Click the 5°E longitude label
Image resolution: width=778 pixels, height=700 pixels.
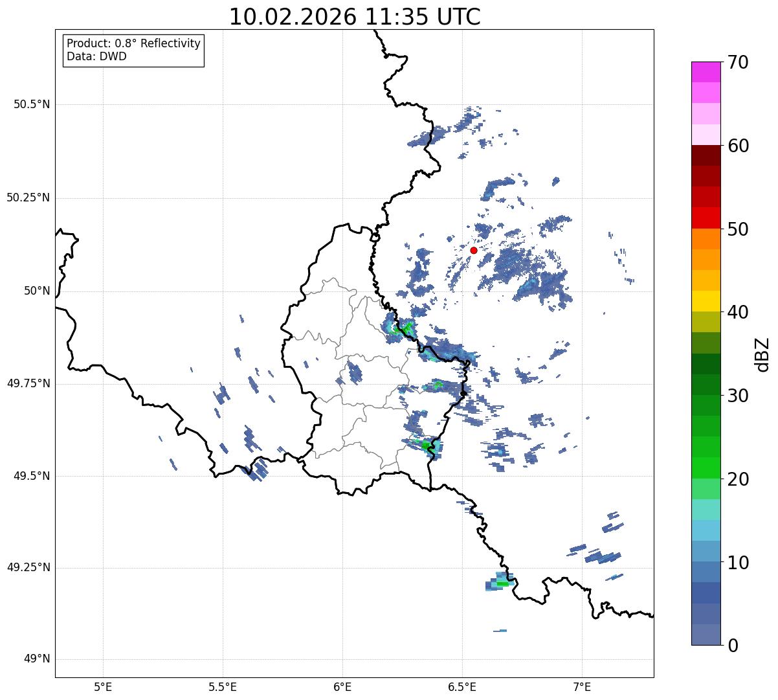click(103, 687)
